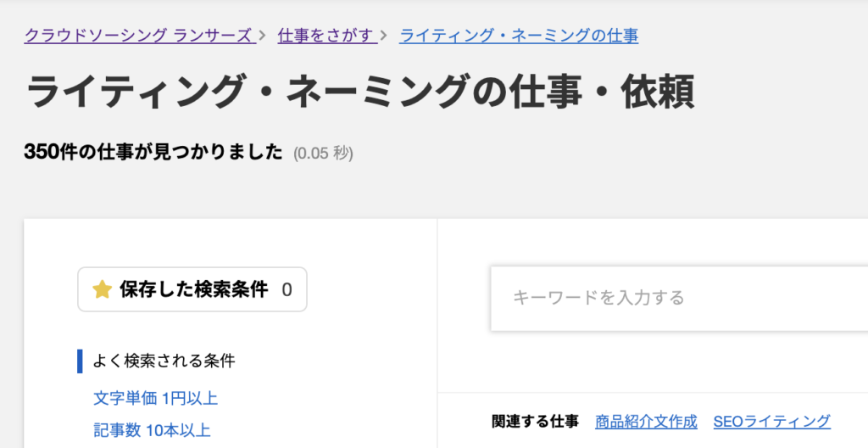Open the ライティング・ネーミングの仕事 breadcrumb link
The width and height of the screenshot is (868, 448).
point(519,36)
